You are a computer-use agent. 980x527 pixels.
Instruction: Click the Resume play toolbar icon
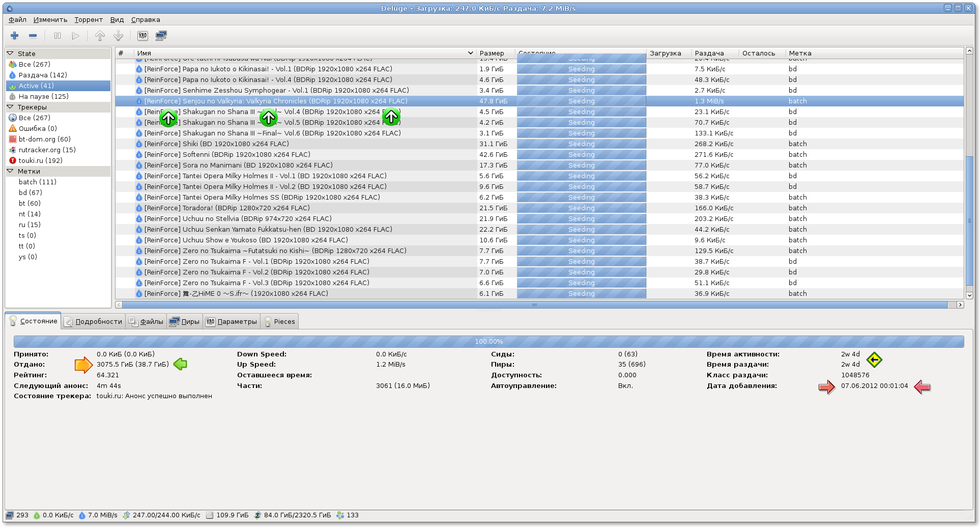point(75,36)
